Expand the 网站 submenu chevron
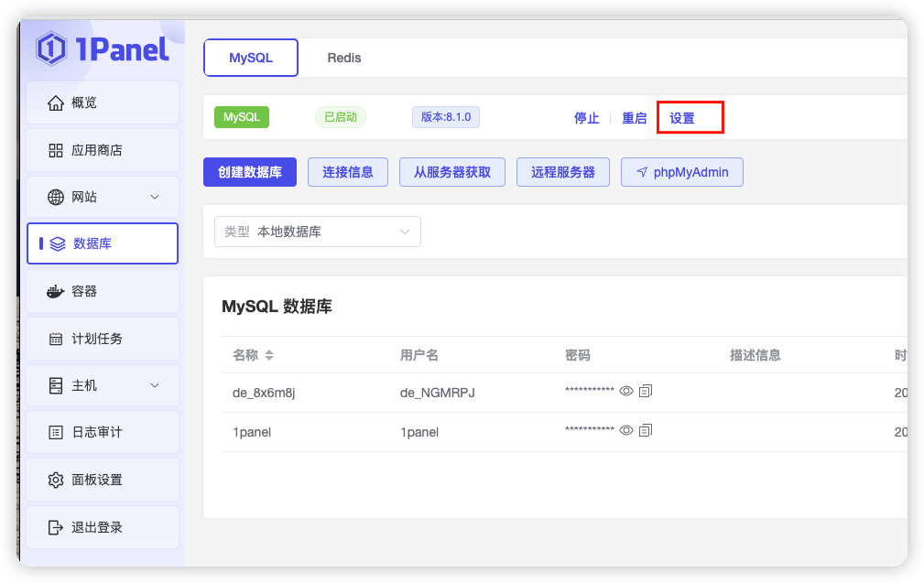This screenshot has height=583, width=924. [x=155, y=198]
